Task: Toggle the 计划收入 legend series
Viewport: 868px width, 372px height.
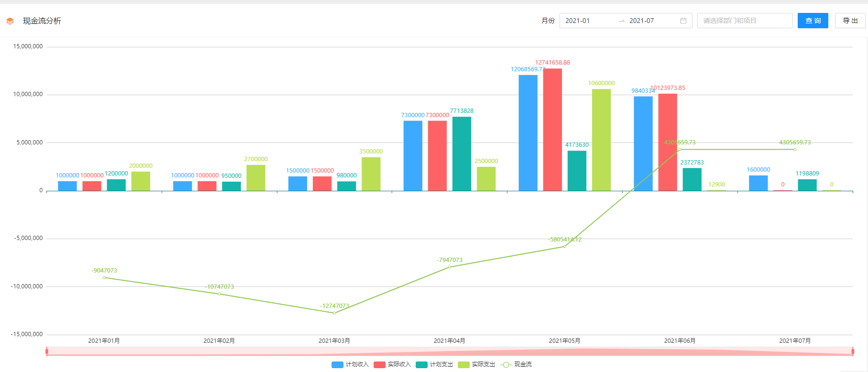Action: coord(350,364)
